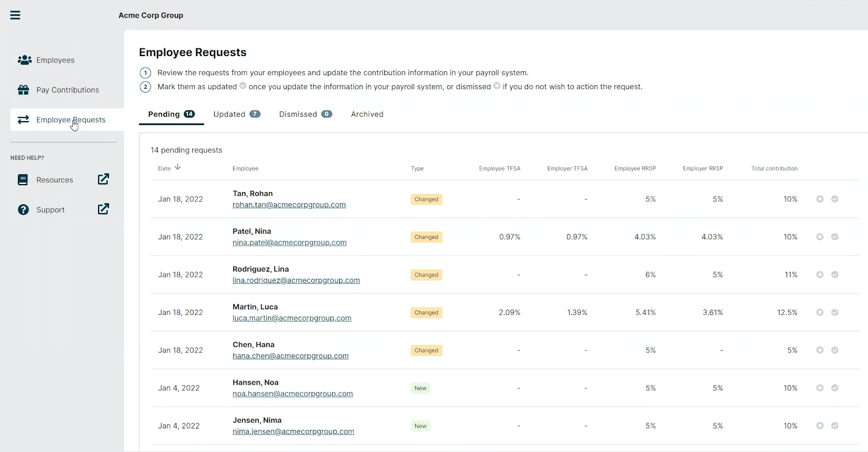Email rohan.tan@acmecorpgroup.com
This screenshot has width=868, height=452.
coord(289,205)
